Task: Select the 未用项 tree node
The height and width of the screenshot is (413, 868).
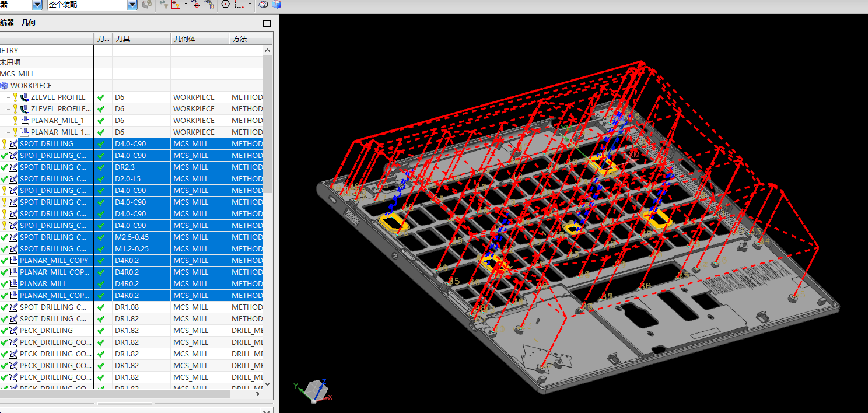Action: [10, 62]
